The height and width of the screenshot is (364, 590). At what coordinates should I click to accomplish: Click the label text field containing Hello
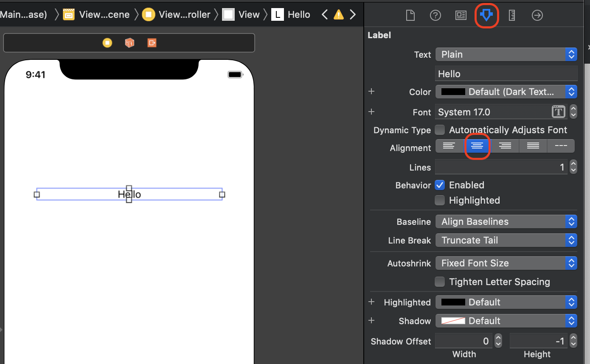[506, 74]
